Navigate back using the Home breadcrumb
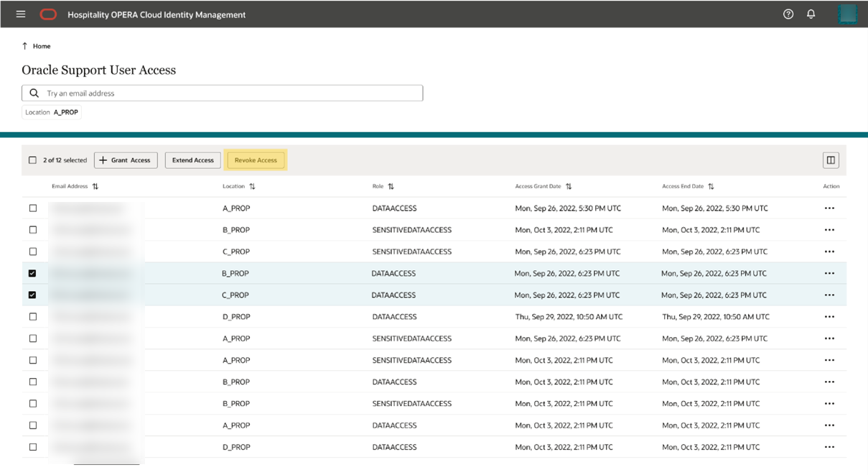This screenshot has height=475, width=868. [39, 45]
